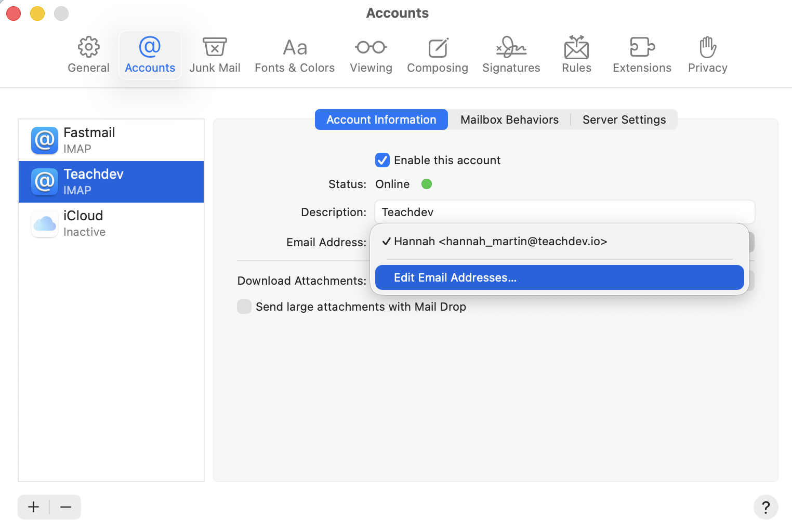Open help with the question mark button
The image size is (792, 532).
[x=765, y=507]
